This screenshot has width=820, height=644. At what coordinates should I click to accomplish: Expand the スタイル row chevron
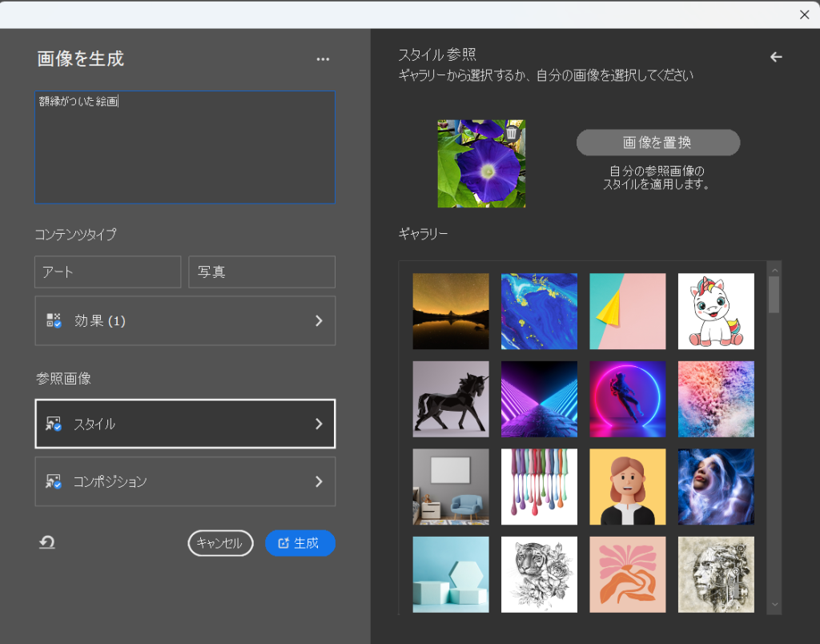coord(319,425)
